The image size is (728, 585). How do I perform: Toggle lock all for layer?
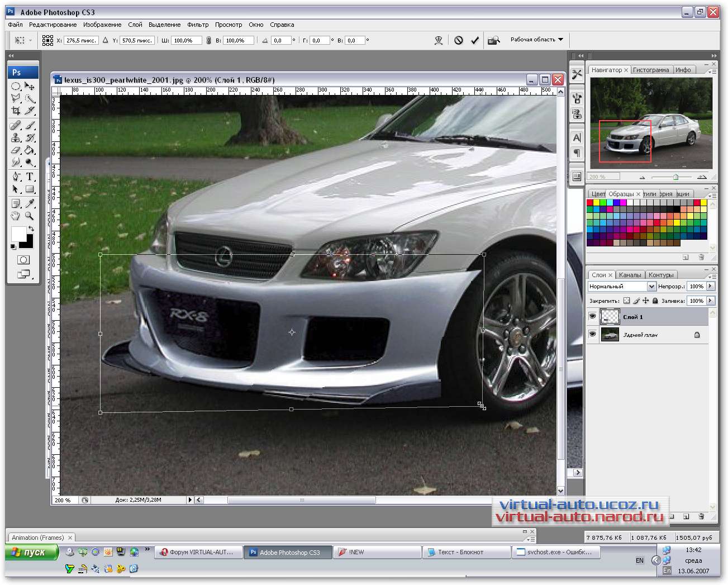(655, 301)
